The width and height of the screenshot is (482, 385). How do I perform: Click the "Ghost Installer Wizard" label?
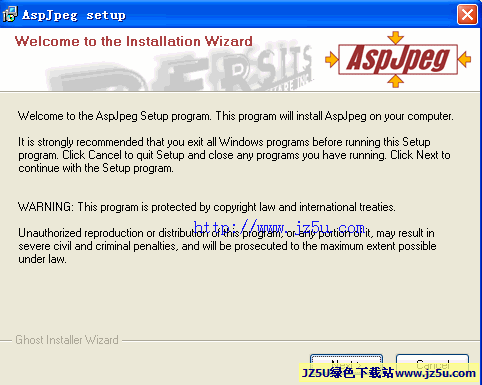click(67, 340)
